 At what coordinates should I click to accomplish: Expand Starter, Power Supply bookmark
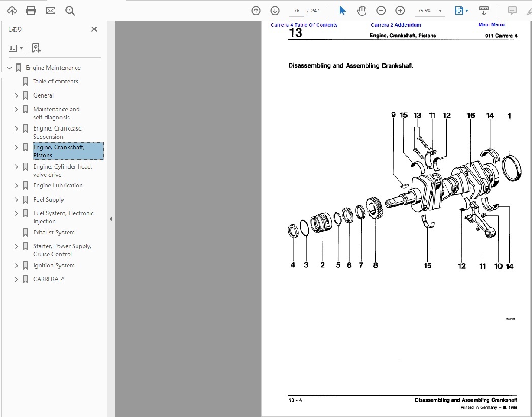point(16,246)
